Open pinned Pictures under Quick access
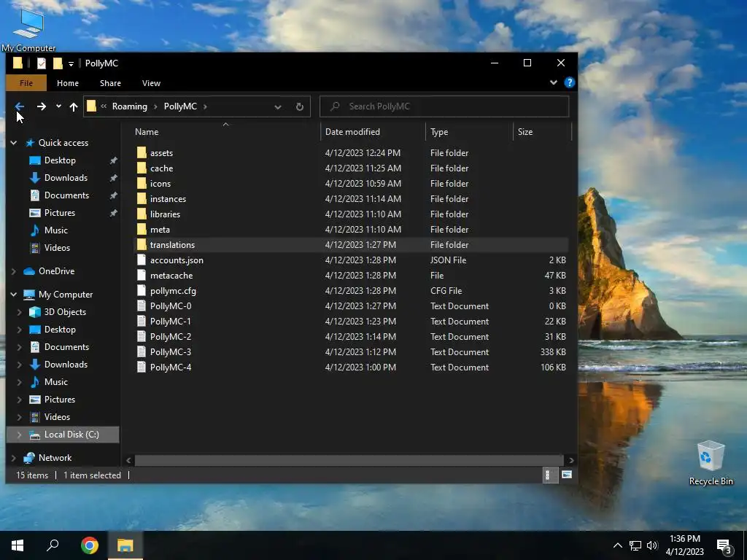This screenshot has width=747, height=560. 60,213
